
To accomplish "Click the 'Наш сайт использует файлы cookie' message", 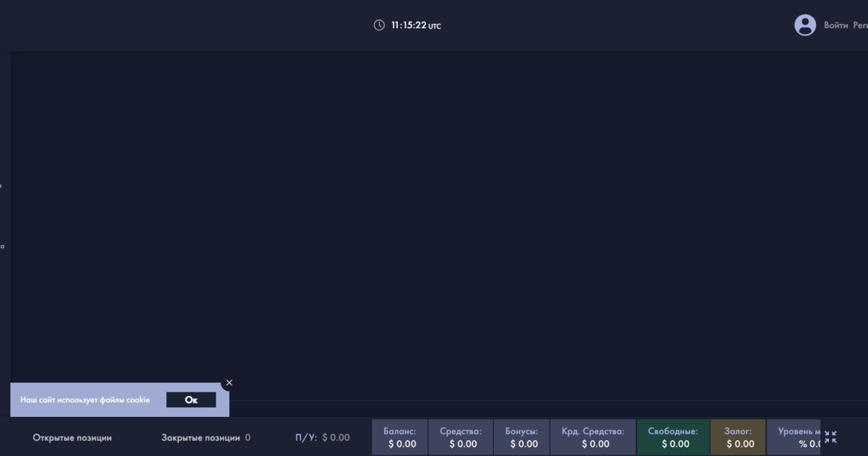I will (85, 400).
